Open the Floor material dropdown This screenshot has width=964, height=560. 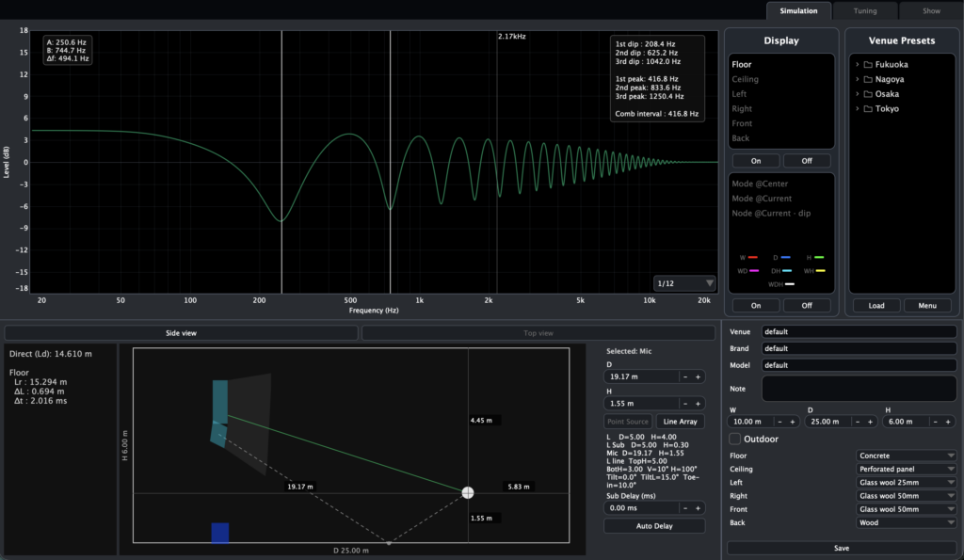(x=907, y=456)
